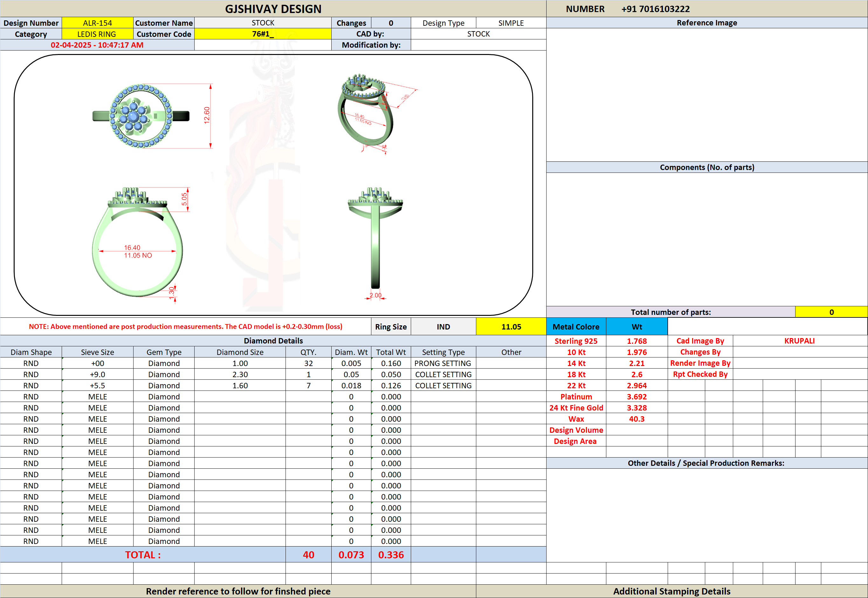Click the IND ring size standard cell
The image size is (868, 598).
443,326
